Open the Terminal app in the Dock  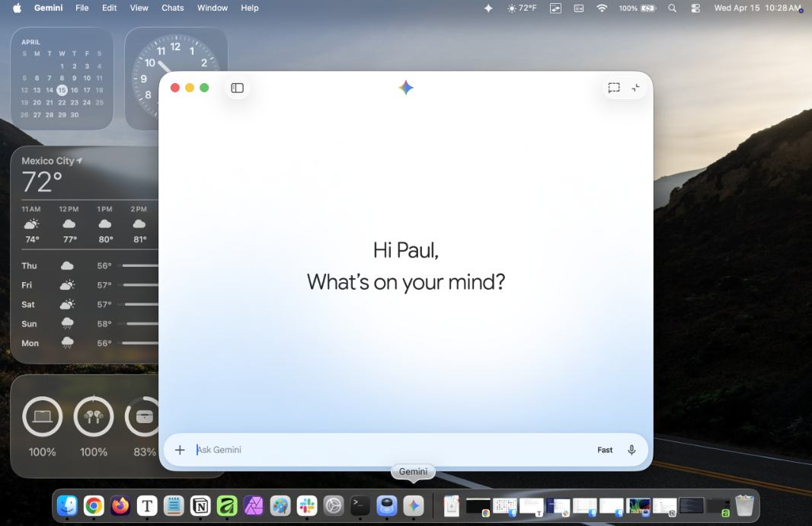click(360, 505)
